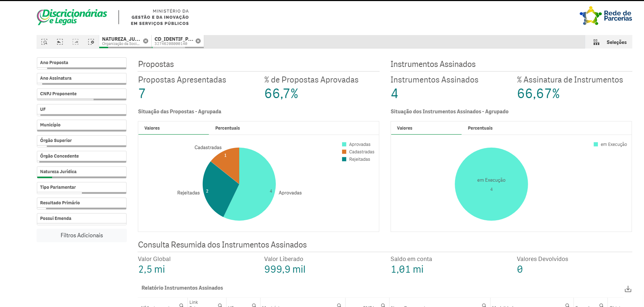
Task: Switch to Percentuais tab in Propostas chart
Action: [x=228, y=128]
